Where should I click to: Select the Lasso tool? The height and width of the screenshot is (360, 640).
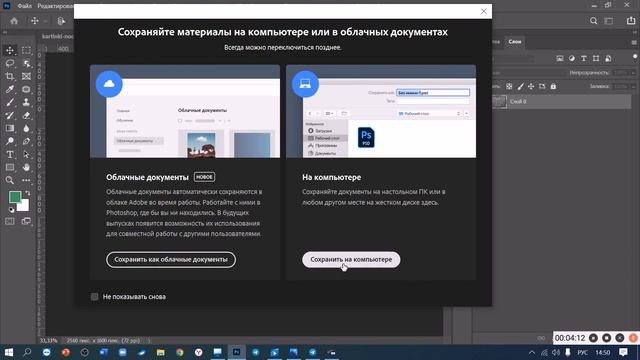click(10, 63)
